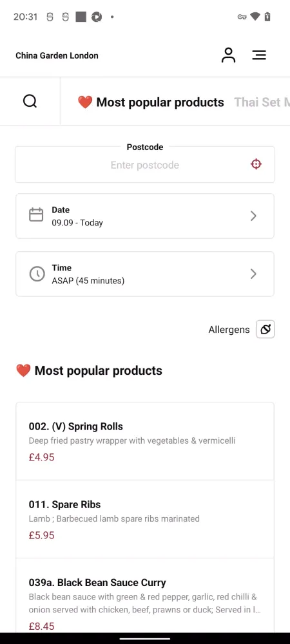The width and height of the screenshot is (290, 644).
Task: Use current location crosshair icon
Action: 256,164
